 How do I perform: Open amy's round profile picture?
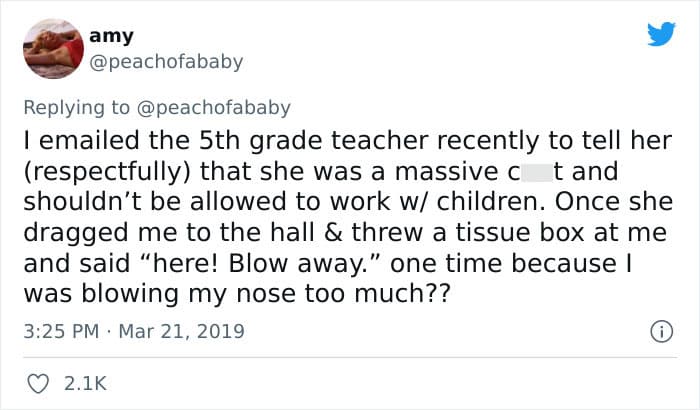click(x=53, y=49)
